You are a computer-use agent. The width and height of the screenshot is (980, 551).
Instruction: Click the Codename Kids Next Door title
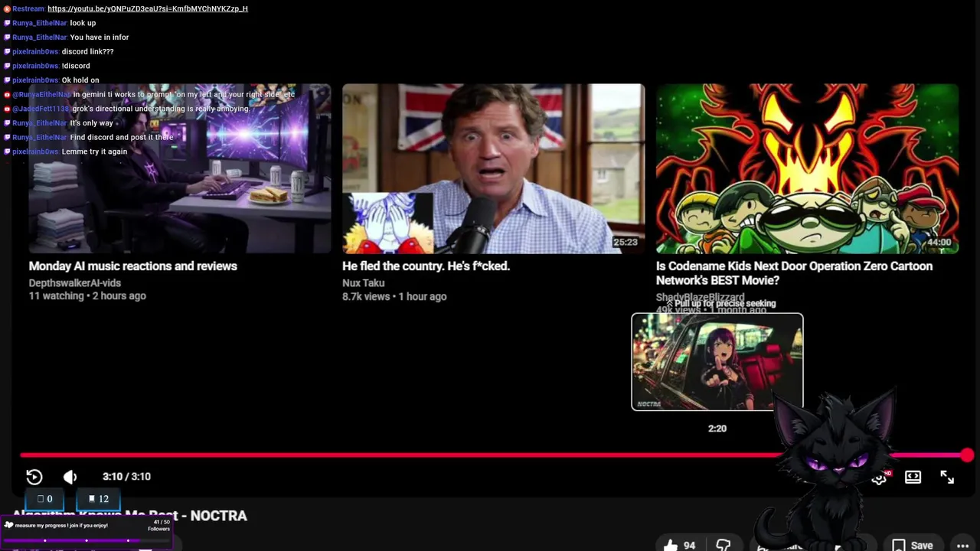point(794,273)
